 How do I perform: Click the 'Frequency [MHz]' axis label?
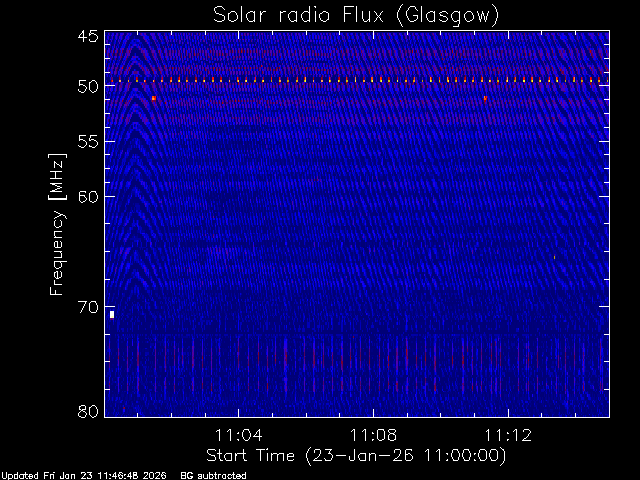coord(57,224)
